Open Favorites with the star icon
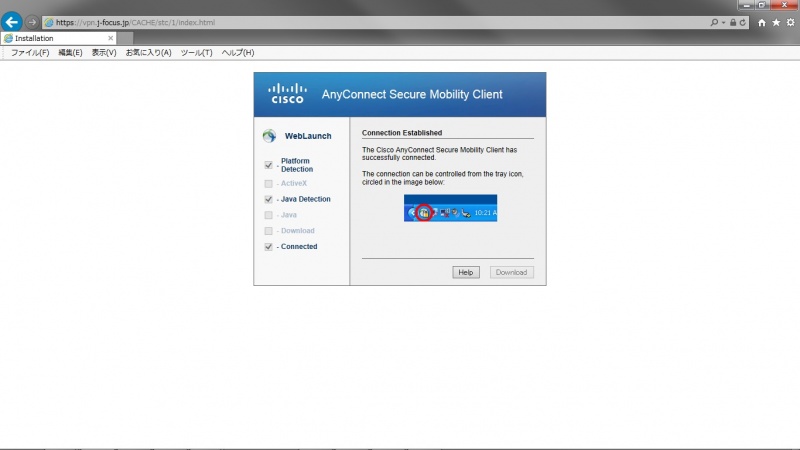Image resolution: width=800 pixels, height=450 pixels. [x=776, y=22]
